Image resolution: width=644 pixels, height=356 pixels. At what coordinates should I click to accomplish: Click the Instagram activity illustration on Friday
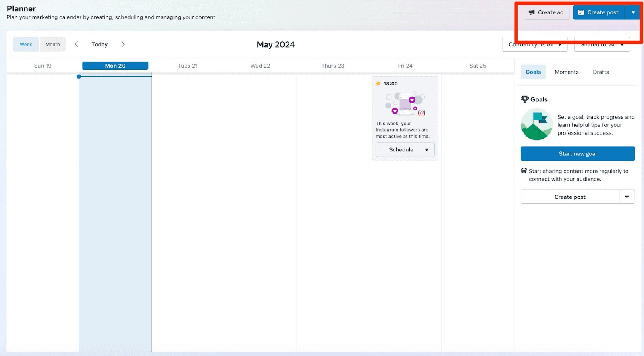[x=405, y=104]
